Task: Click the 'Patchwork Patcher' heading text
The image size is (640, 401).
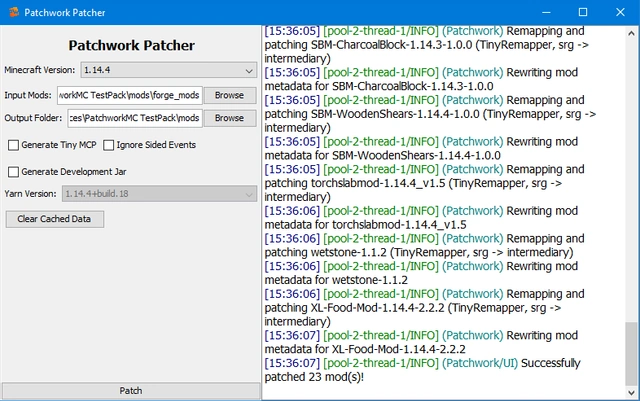Action: [x=131, y=45]
